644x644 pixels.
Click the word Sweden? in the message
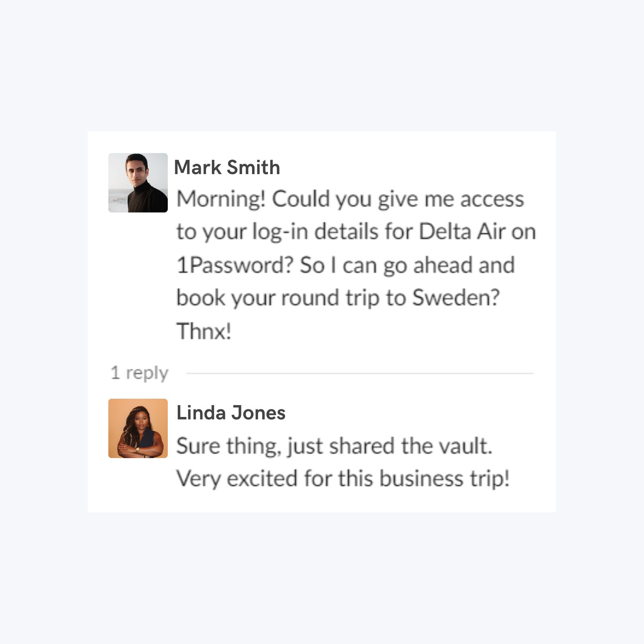pyautogui.click(x=456, y=297)
